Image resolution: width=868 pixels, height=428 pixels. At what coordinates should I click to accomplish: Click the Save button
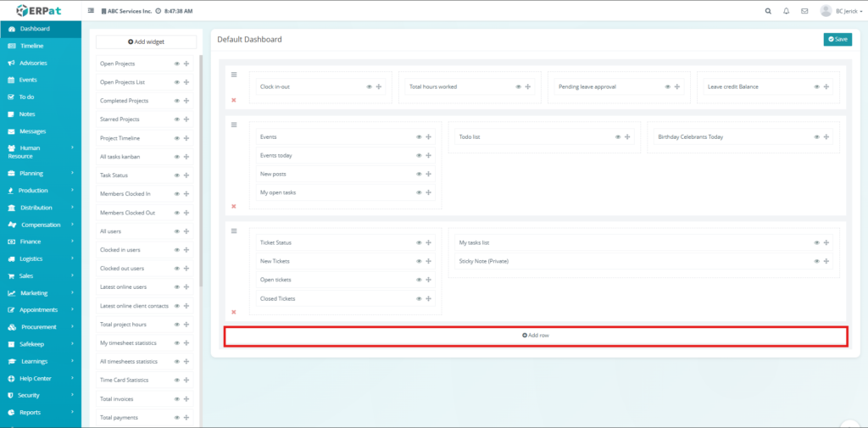coord(837,39)
